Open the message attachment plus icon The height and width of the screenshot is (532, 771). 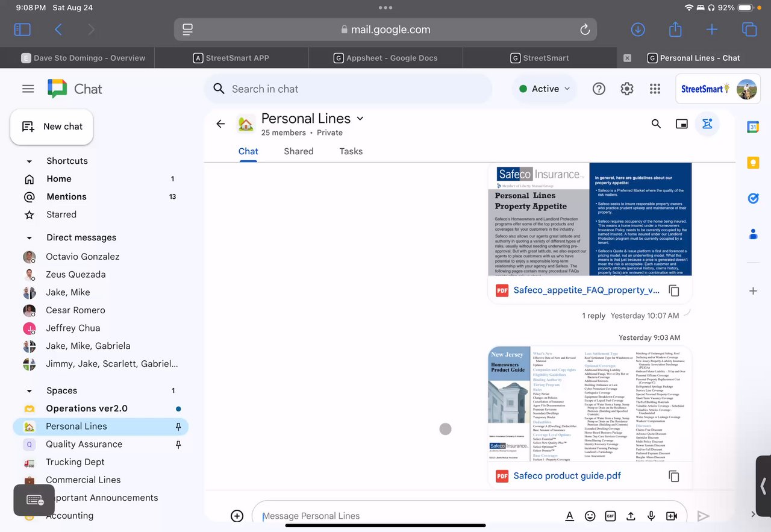pyautogui.click(x=237, y=516)
